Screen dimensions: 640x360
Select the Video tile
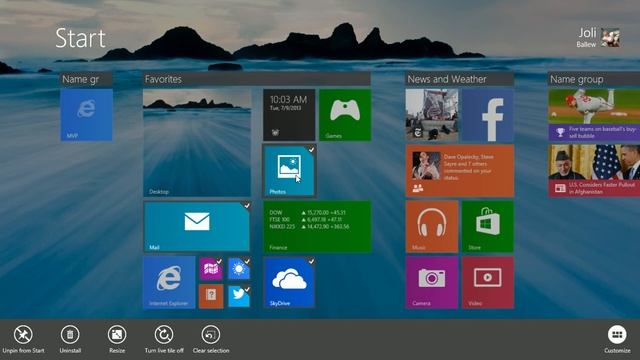pyautogui.click(x=488, y=282)
